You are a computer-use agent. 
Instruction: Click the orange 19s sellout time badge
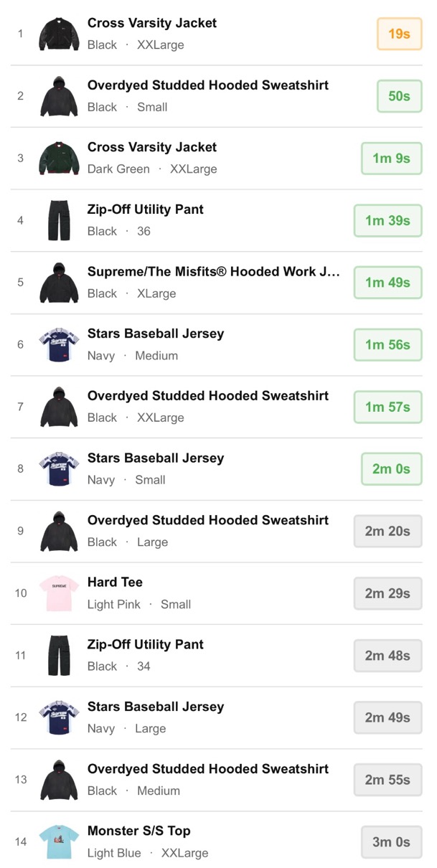click(399, 34)
